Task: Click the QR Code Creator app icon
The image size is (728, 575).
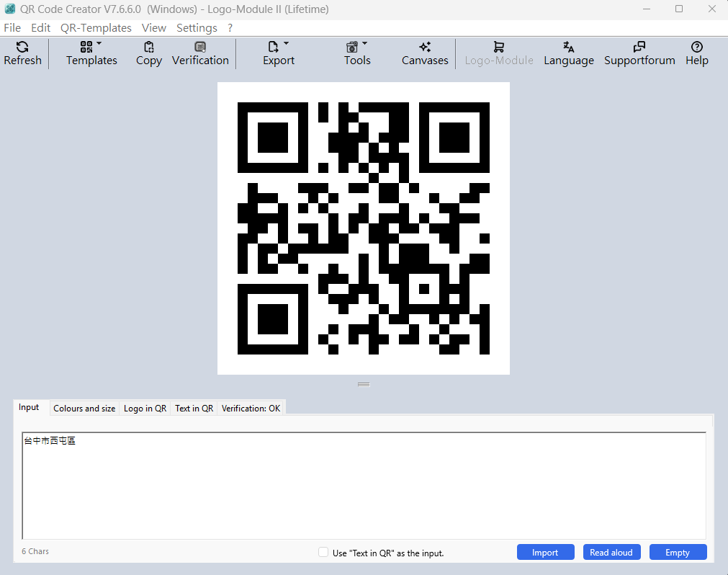Action: point(10,9)
